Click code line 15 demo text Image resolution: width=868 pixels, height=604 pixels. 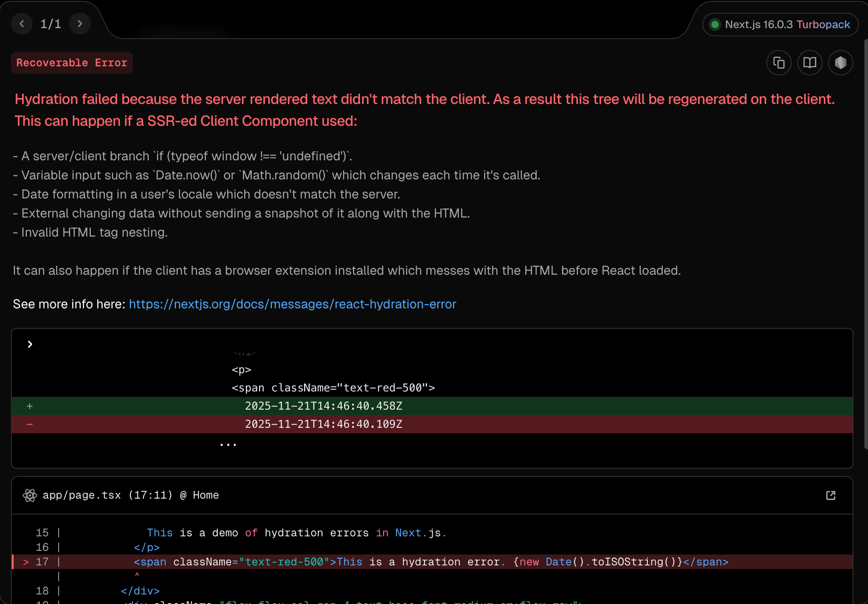point(297,533)
